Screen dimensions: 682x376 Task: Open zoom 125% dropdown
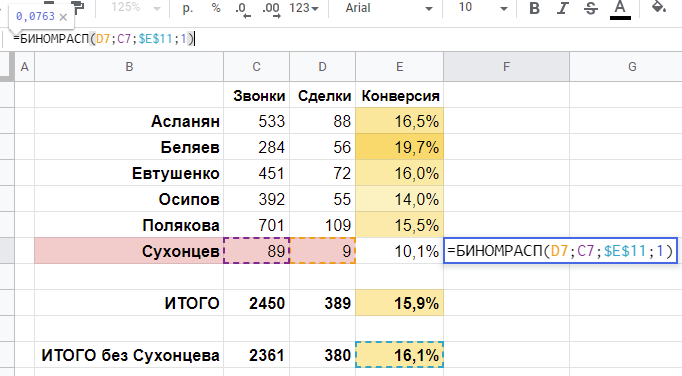click(135, 8)
